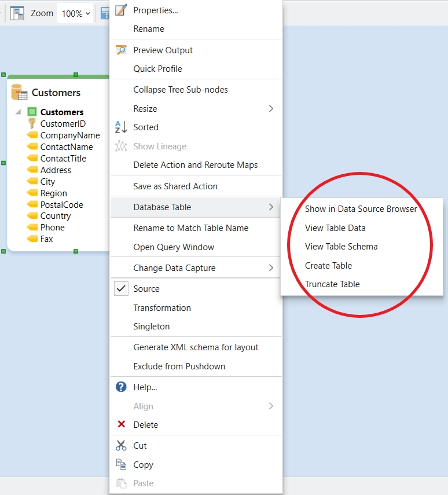Click the Sorted A-Z icon

point(121,127)
